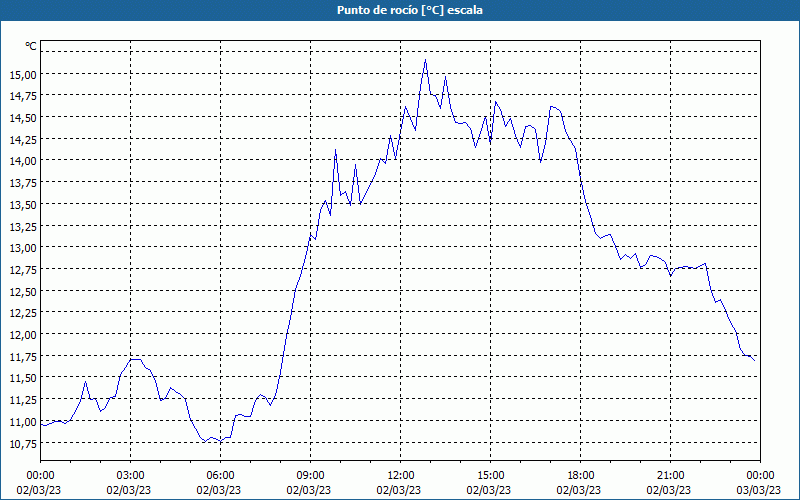Click the 11,75 y-axis label

click(23, 357)
